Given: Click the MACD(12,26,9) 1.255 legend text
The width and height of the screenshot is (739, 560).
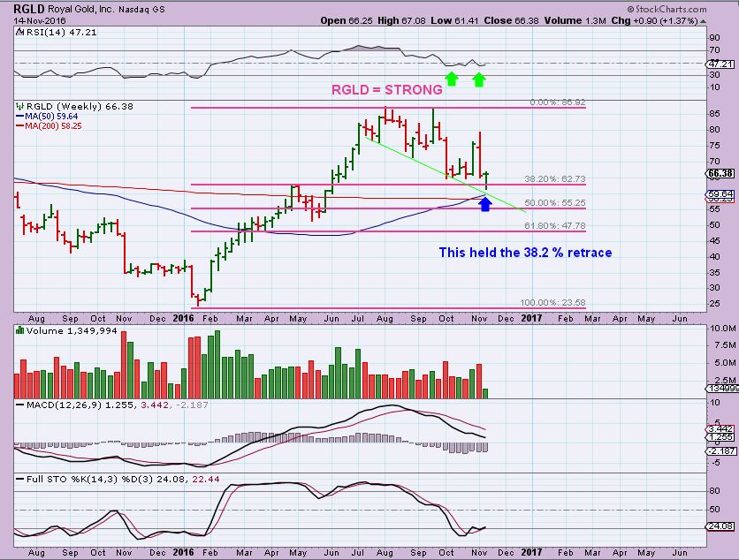Looking at the screenshot, I should pos(80,405).
